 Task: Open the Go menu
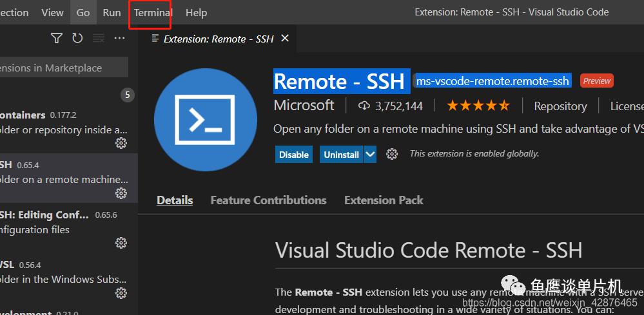(83, 13)
